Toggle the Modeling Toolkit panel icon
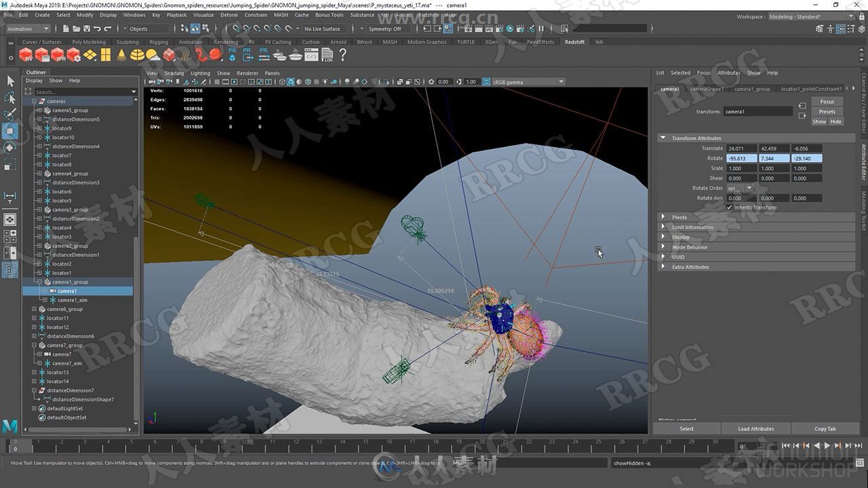 tap(820, 28)
